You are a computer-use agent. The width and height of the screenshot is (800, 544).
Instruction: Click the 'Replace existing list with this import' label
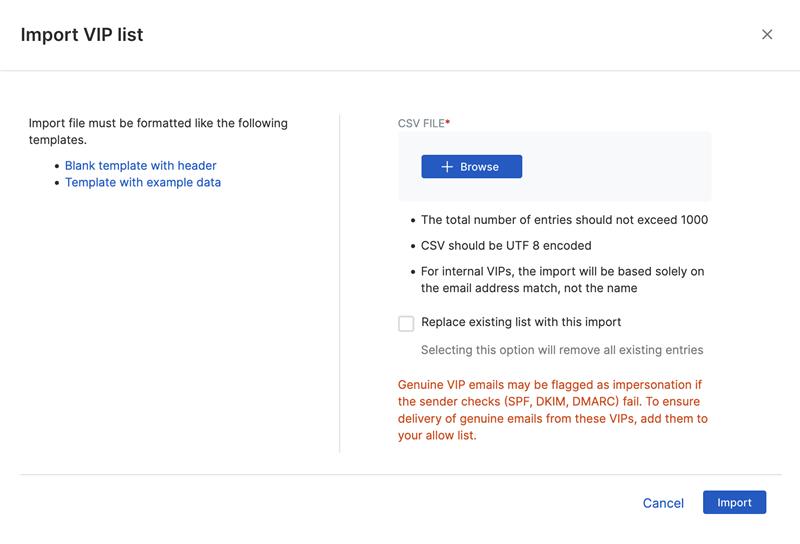tap(521, 322)
